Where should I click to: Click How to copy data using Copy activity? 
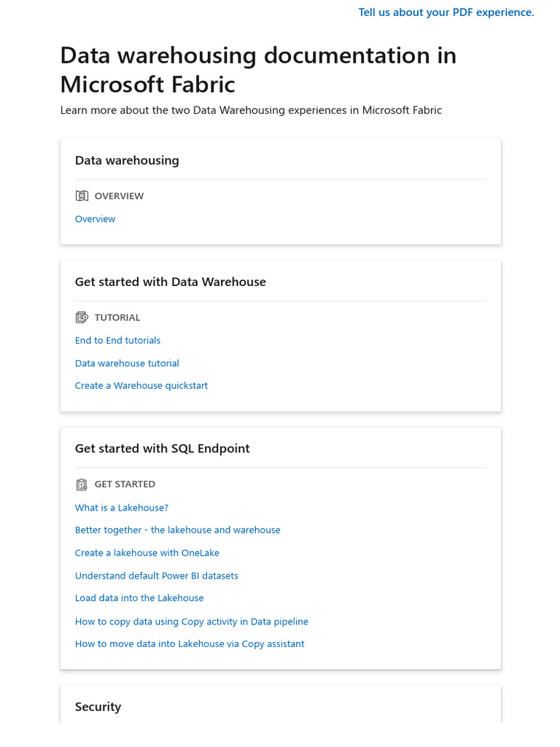coord(191,622)
